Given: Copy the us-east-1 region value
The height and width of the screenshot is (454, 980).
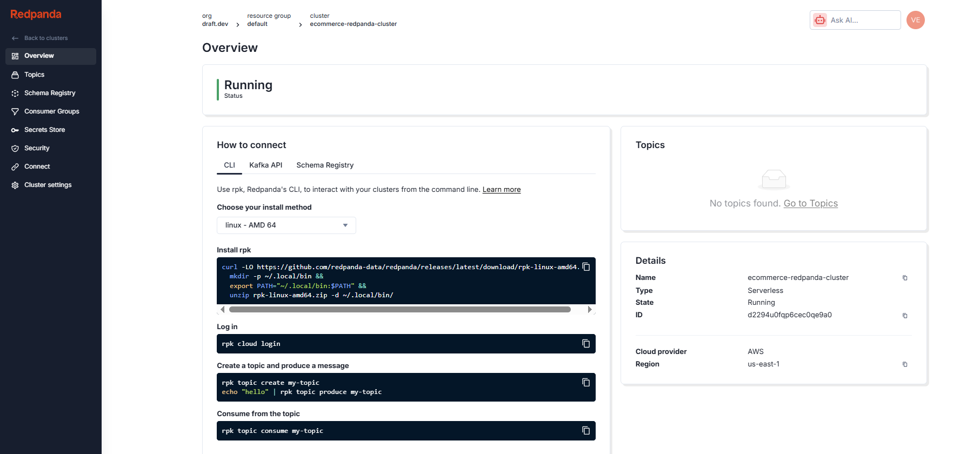Looking at the screenshot, I should (905, 364).
